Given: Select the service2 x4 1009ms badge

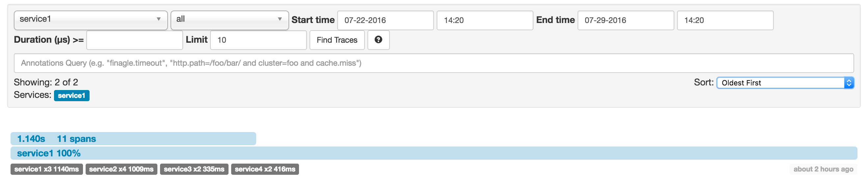Looking at the screenshot, I should (x=121, y=169).
